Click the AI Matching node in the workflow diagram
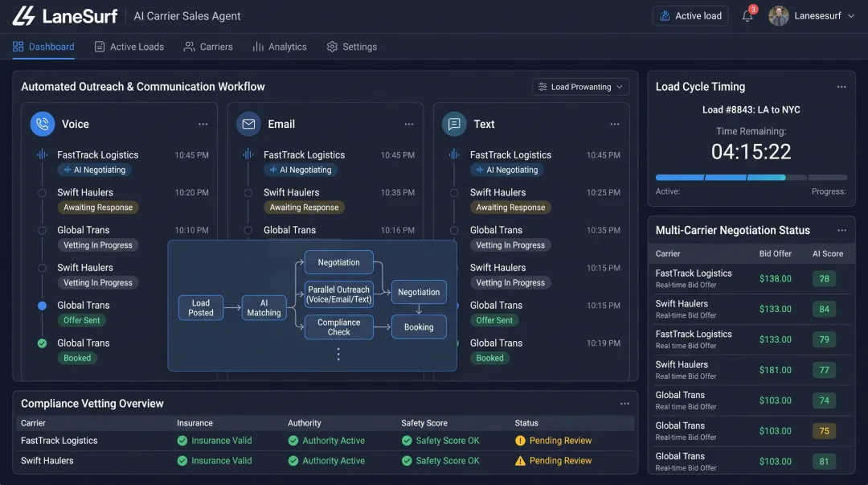868x485 pixels. coord(264,307)
